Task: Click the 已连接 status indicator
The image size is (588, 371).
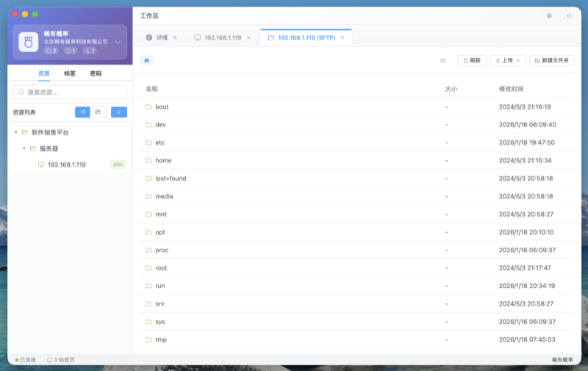Action: click(26, 360)
